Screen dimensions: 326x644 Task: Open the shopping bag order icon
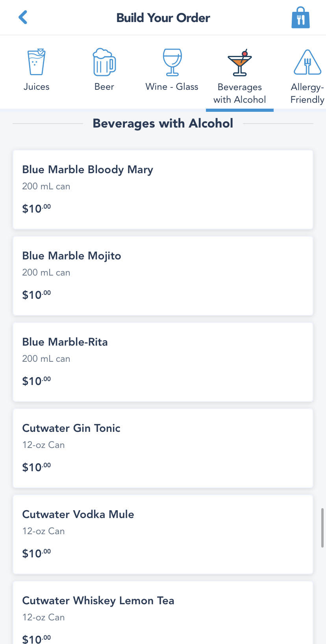pyautogui.click(x=300, y=18)
